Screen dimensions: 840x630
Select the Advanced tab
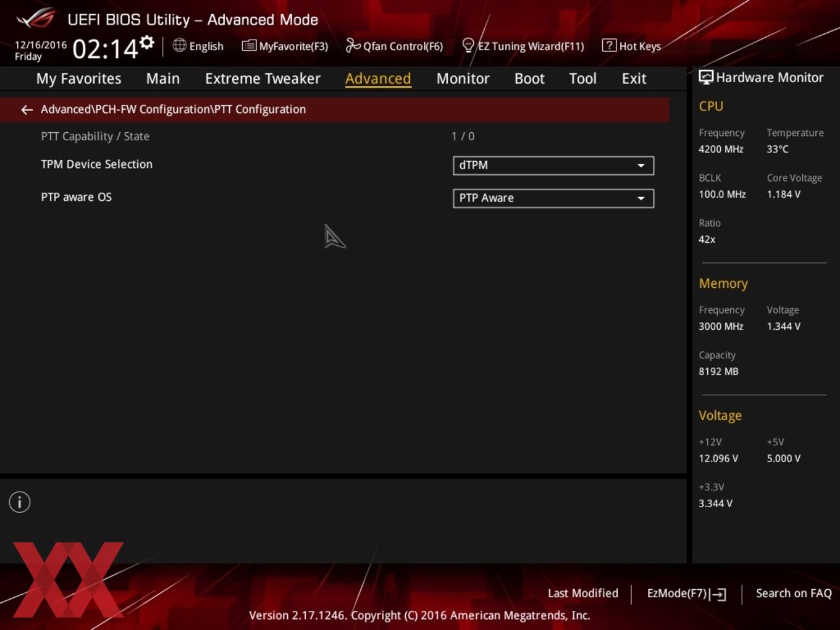[378, 78]
